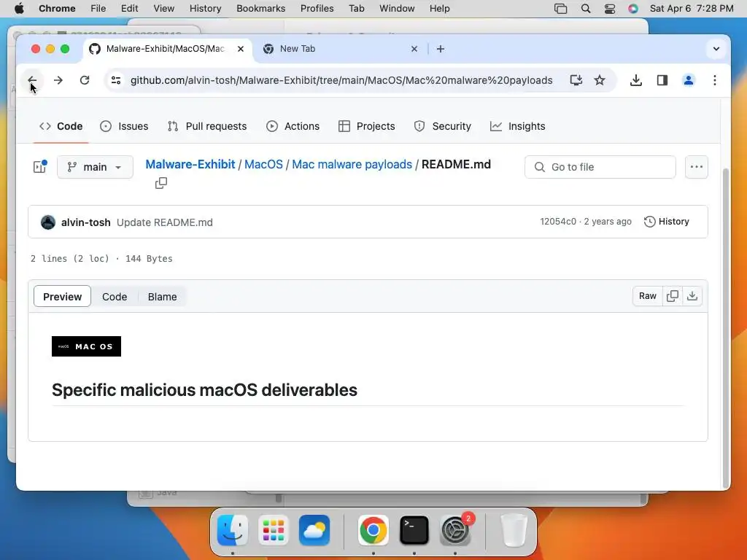747x560 pixels.
Task: Click the alvin-tosh avatar
Action: pyautogui.click(x=48, y=222)
